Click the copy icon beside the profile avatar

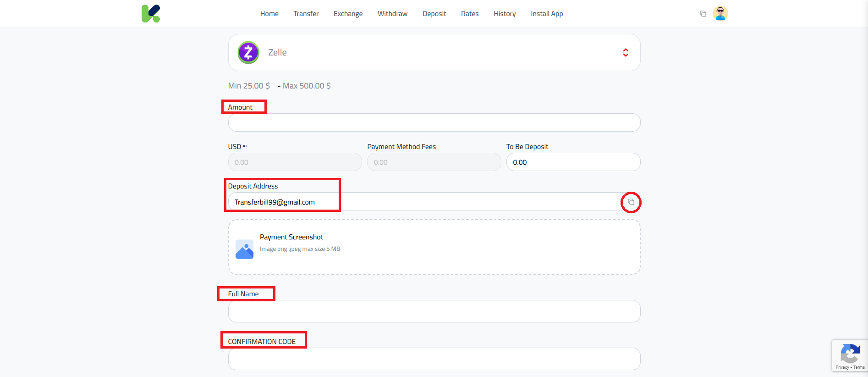point(703,14)
